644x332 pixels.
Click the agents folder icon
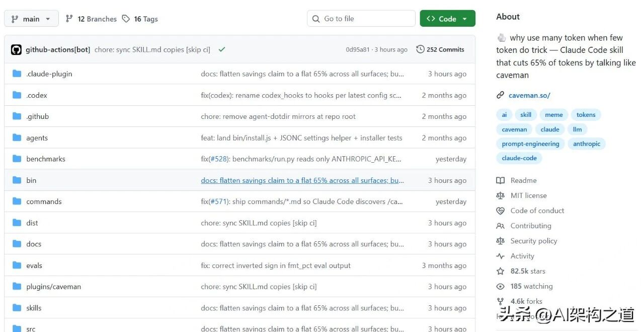point(17,137)
